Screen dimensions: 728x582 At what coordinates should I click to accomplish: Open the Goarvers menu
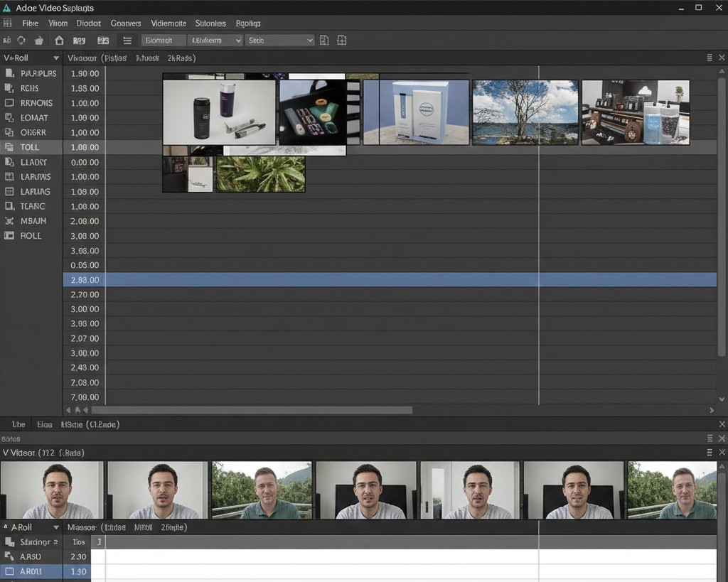(x=126, y=23)
